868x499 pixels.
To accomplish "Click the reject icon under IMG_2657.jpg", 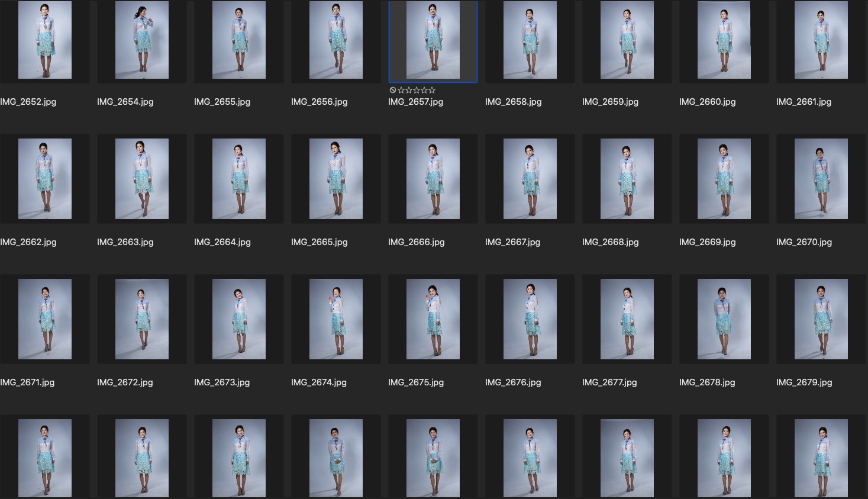I will pos(392,90).
